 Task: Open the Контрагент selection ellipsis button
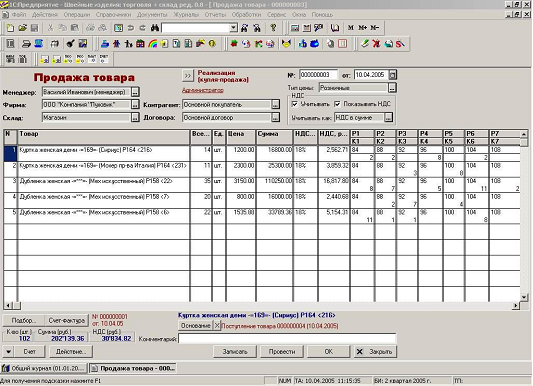(276, 105)
